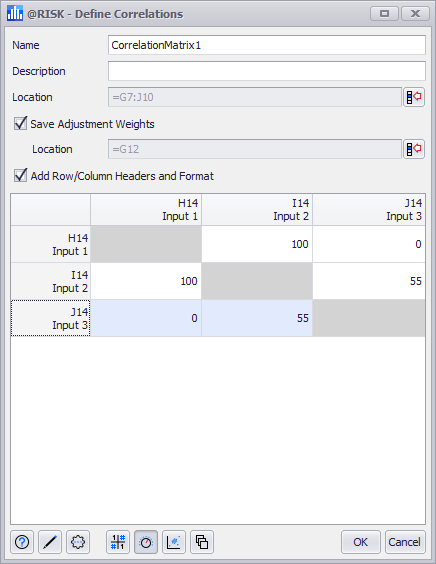Select matrix location range picker icon

coord(414,97)
